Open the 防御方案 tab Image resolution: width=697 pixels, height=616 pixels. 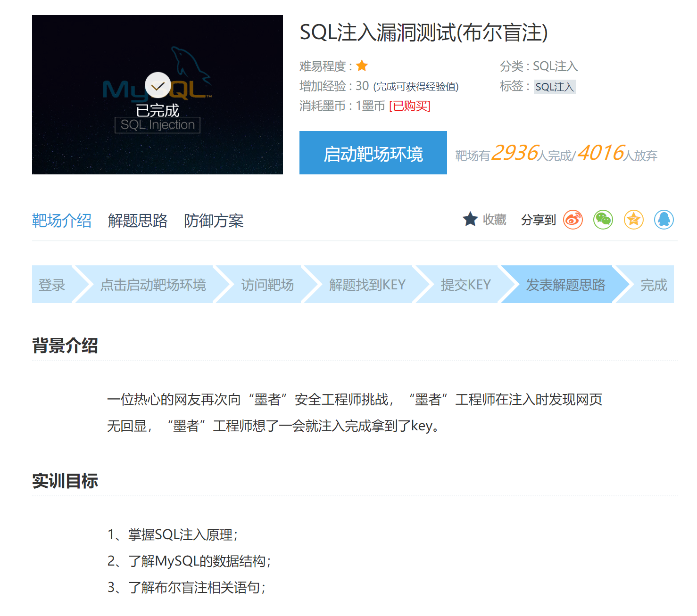[x=214, y=221]
